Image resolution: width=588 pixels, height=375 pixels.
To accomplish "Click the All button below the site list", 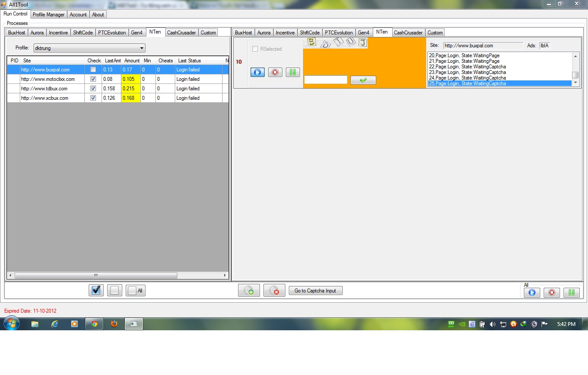I will point(136,291).
